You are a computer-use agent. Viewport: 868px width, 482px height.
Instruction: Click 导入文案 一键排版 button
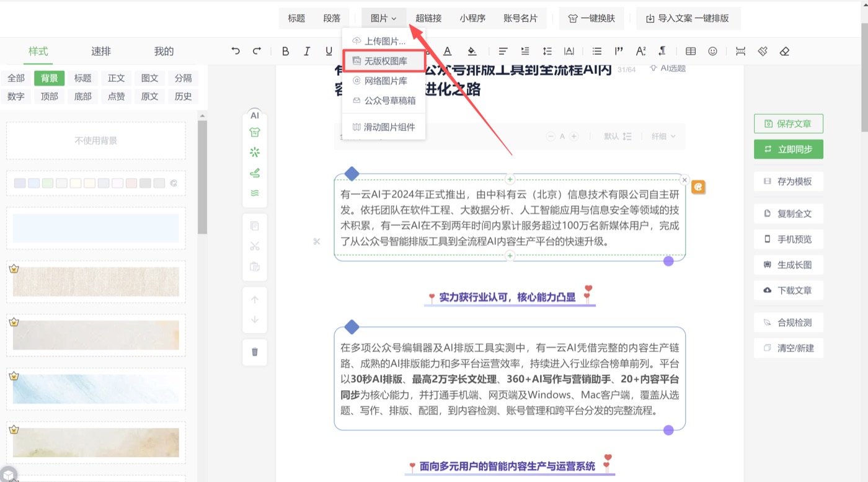pos(688,18)
